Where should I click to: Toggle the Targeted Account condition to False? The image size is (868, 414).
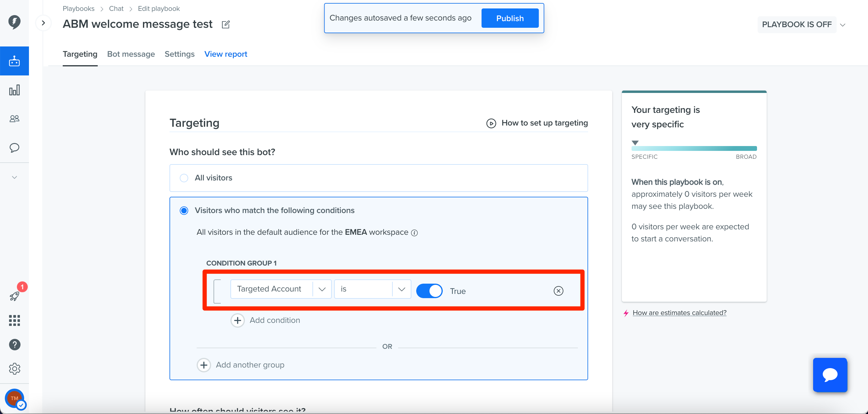coord(429,290)
